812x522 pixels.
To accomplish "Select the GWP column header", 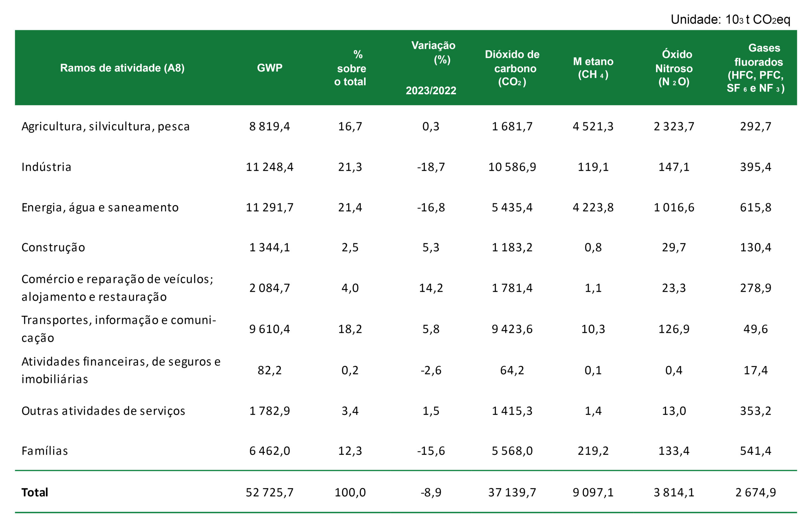I will [x=270, y=68].
